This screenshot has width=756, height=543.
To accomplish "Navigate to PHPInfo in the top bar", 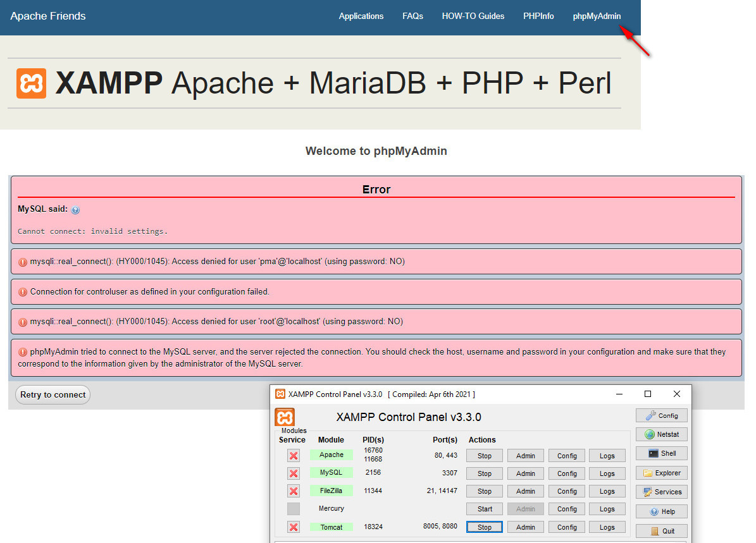I will (538, 16).
